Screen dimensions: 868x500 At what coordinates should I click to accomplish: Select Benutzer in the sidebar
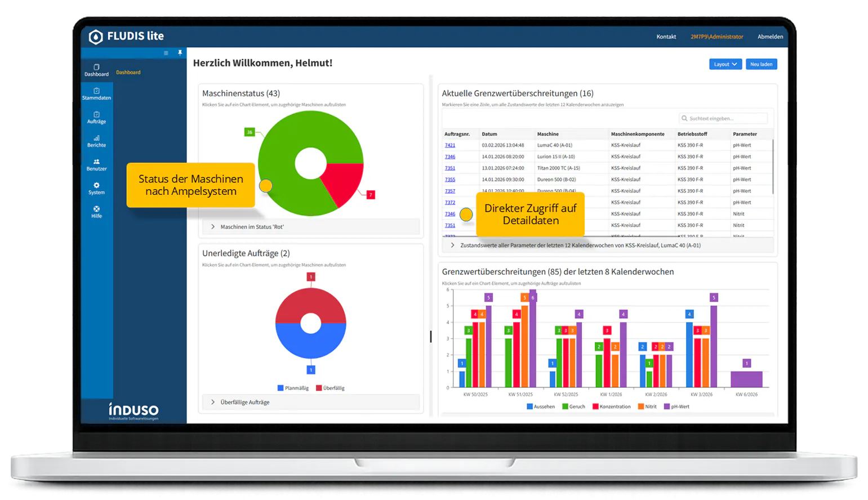point(96,165)
